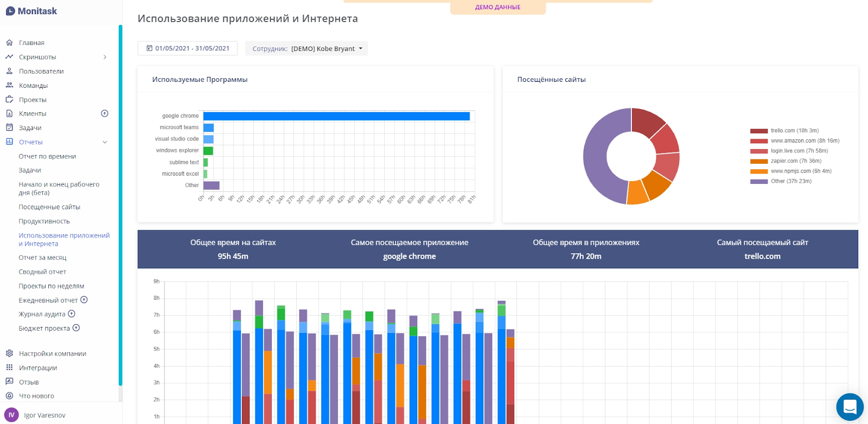This screenshot has width=868, height=424.
Task: Click the Посещенные сайты link
Action: [49, 207]
